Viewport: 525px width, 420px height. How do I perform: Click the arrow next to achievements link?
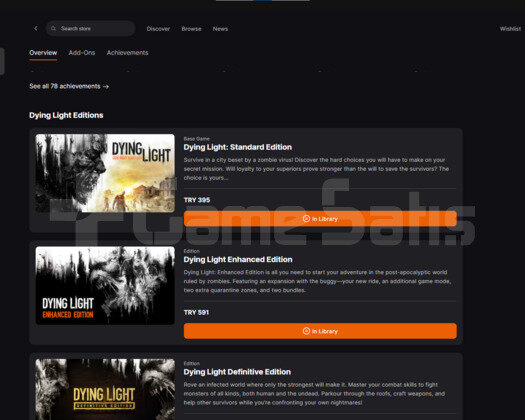click(x=106, y=86)
